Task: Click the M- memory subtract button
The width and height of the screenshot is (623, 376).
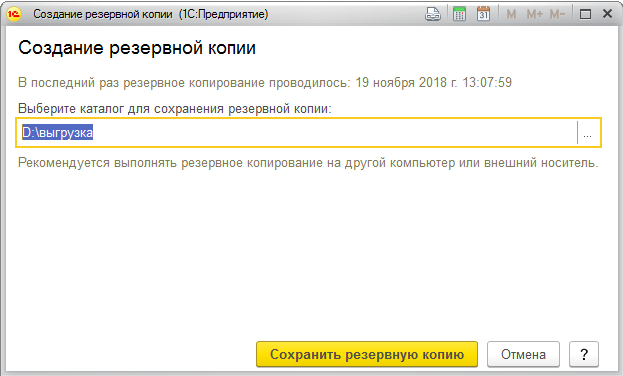Action: tap(557, 14)
